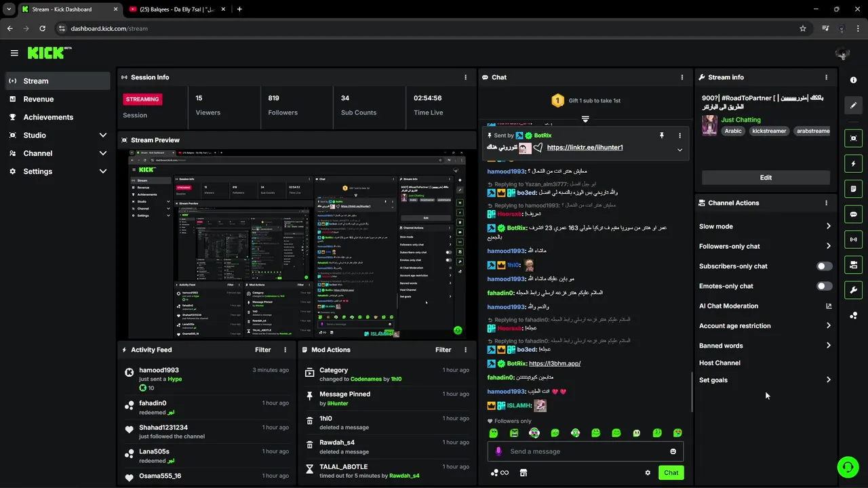Open a new browser tab
The image size is (868, 488).
[239, 9]
